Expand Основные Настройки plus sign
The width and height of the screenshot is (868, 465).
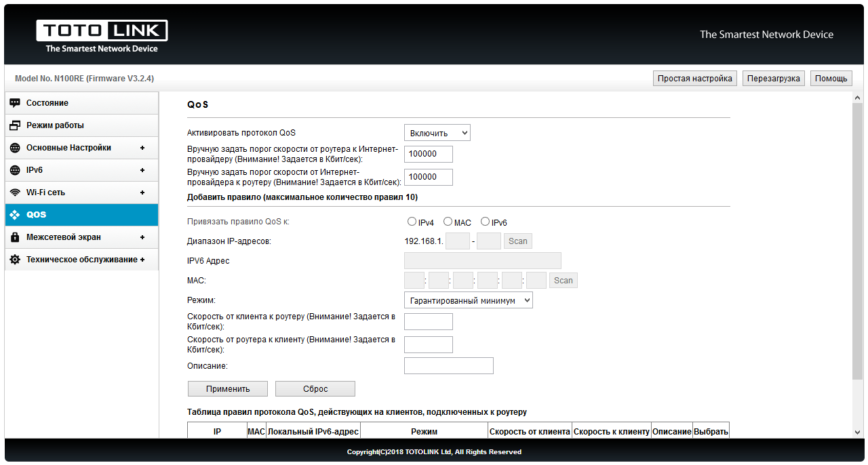142,148
